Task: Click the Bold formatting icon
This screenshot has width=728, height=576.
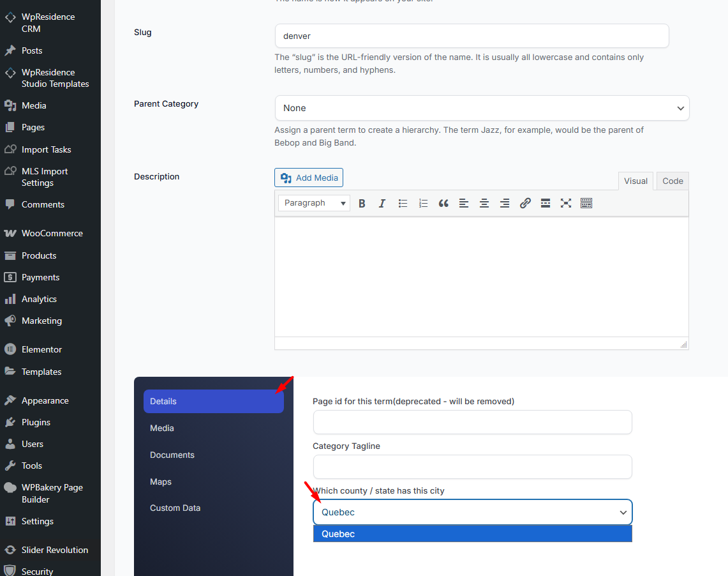Action: [362, 203]
